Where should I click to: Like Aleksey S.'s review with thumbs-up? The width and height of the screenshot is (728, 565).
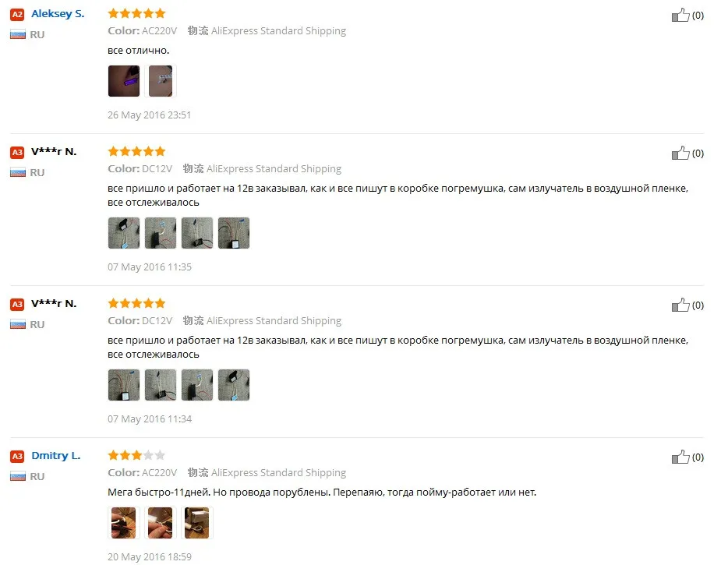[680, 16]
